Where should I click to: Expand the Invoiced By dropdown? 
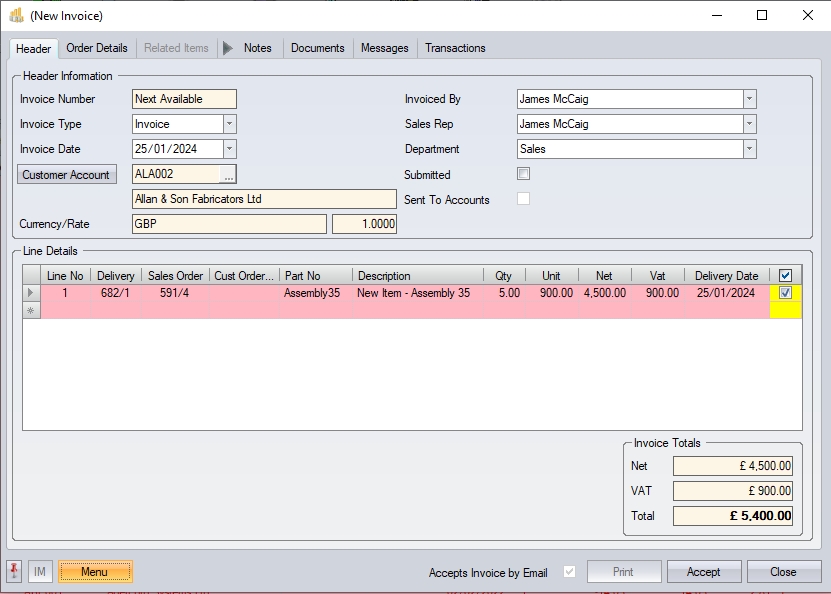coord(749,99)
